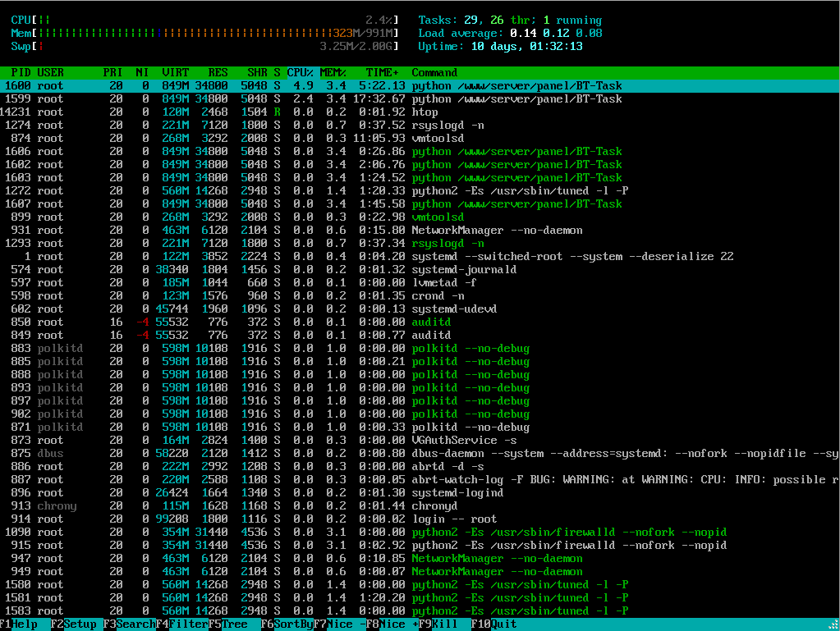Select the abrt-watch-log row

[420, 479]
